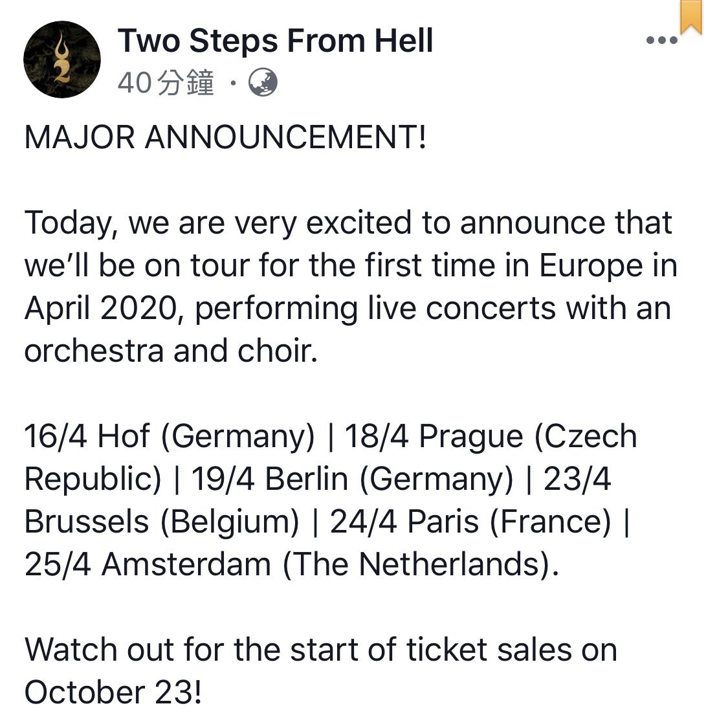Screen dimensions: 728x717
Task: Click the Two Steps From Hell page name
Action: click(x=276, y=40)
